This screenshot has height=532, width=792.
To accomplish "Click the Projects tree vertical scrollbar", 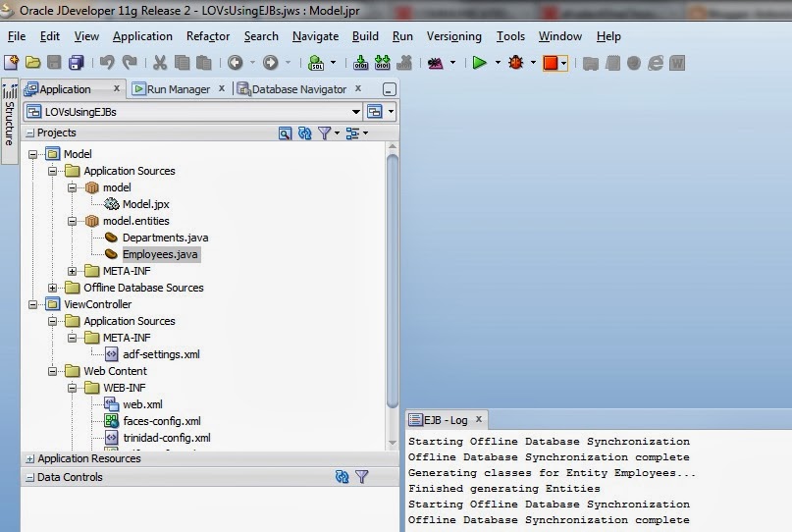I will coord(393,281).
